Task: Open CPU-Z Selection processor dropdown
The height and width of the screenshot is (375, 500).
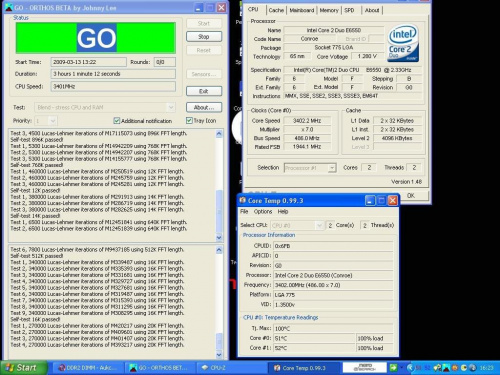Action: click(x=331, y=168)
